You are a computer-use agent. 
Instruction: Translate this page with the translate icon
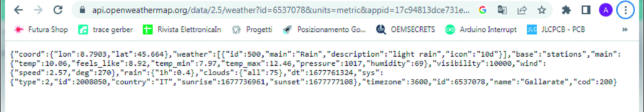click(x=502, y=10)
